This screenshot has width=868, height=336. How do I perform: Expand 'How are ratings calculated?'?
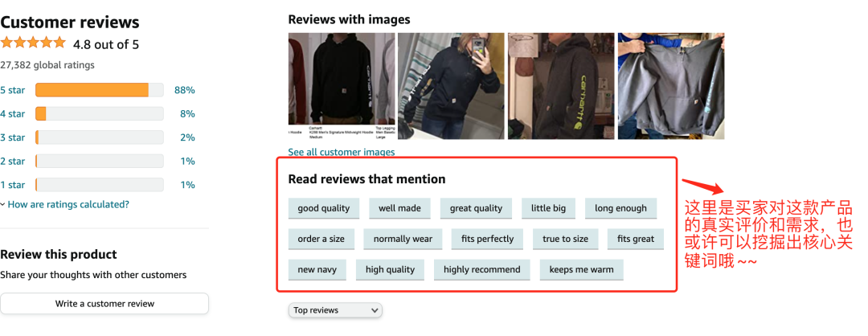click(65, 204)
